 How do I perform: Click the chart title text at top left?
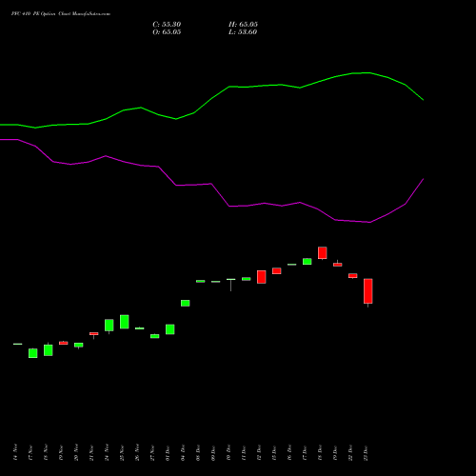pos(61,14)
